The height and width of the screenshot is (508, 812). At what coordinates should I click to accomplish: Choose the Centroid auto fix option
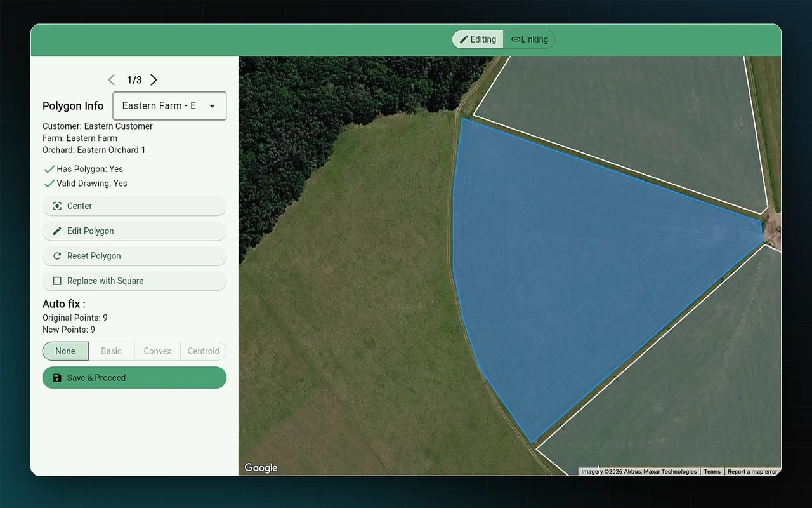coord(203,351)
